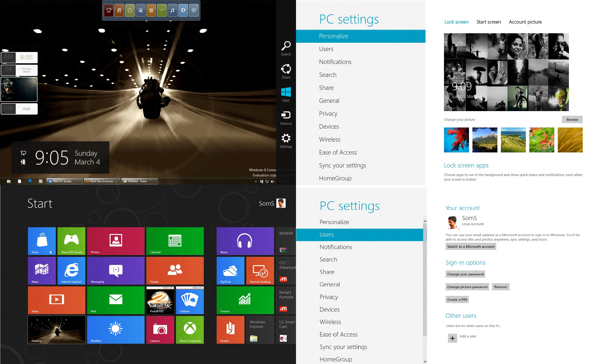
Task: Switch to New PC Studio taskbar button
Action: (65, 181)
